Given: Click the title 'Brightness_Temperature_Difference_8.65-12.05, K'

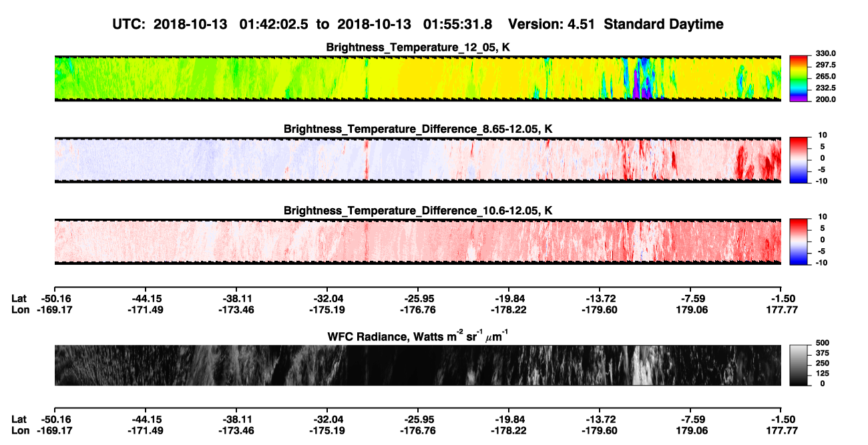Looking at the screenshot, I should [x=418, y=129].
